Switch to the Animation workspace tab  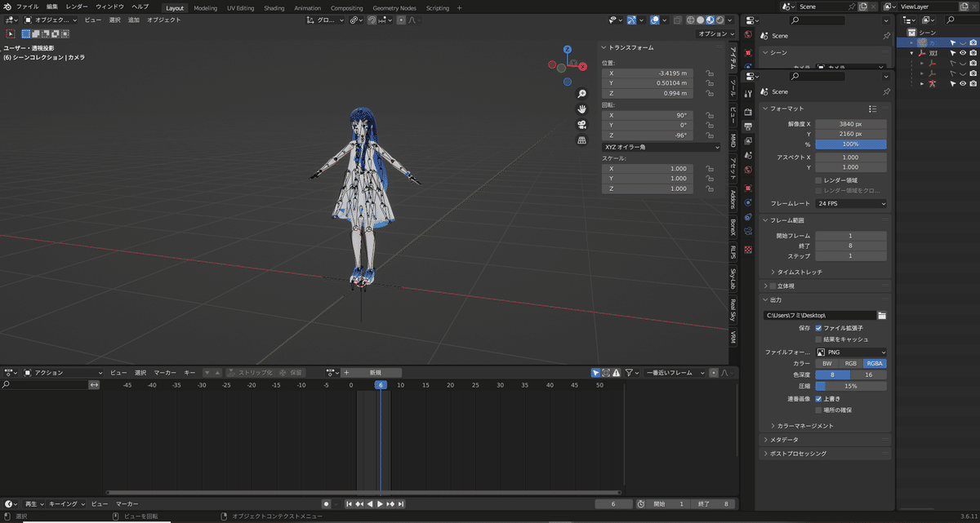[307, 8]
